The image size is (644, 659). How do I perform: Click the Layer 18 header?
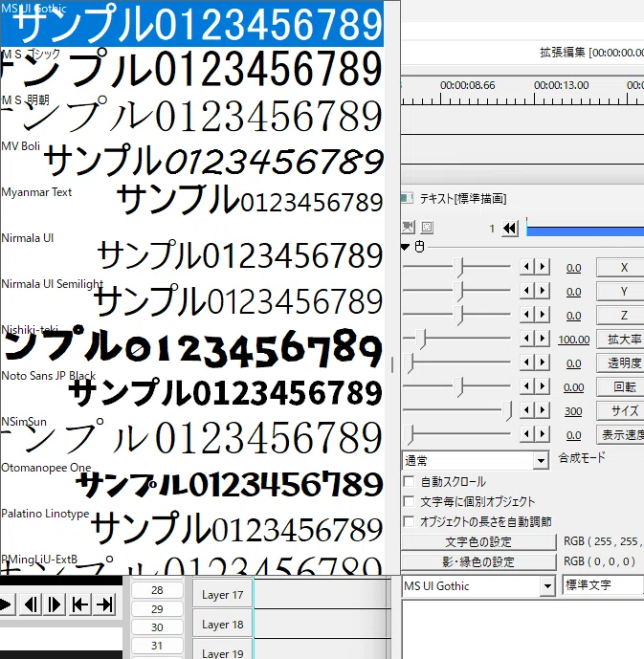222,625
